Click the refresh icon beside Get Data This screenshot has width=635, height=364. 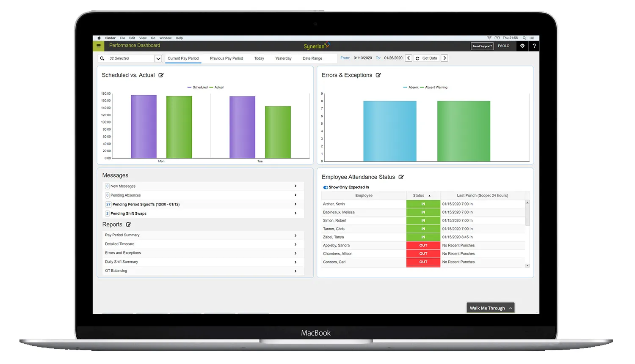pos(417,58)
